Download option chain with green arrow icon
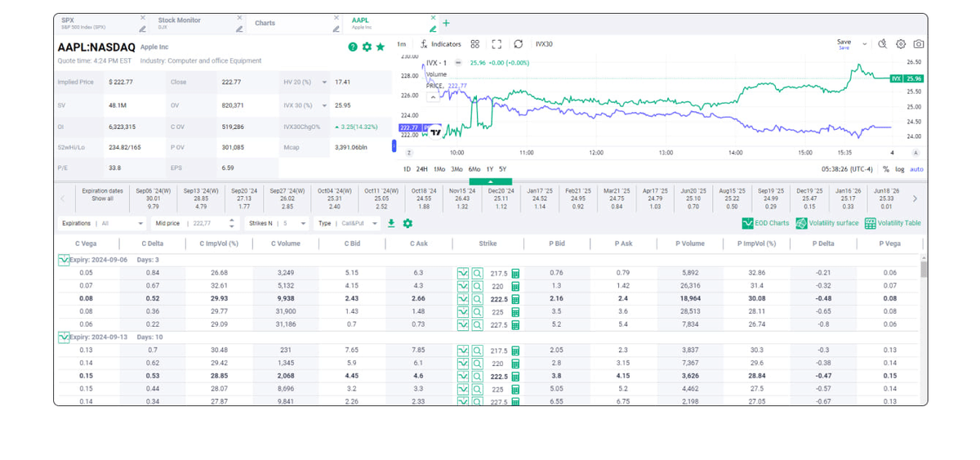 coord(391,223)
